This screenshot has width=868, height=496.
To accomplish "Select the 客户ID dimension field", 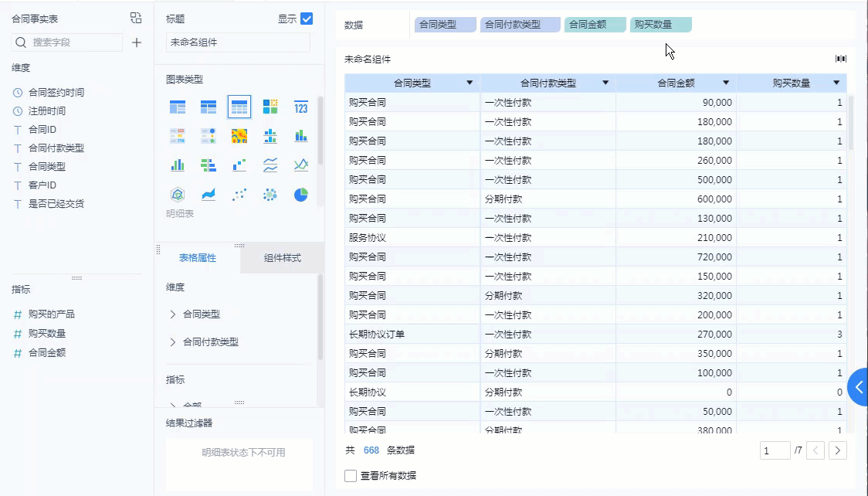I will pos(42,185).
